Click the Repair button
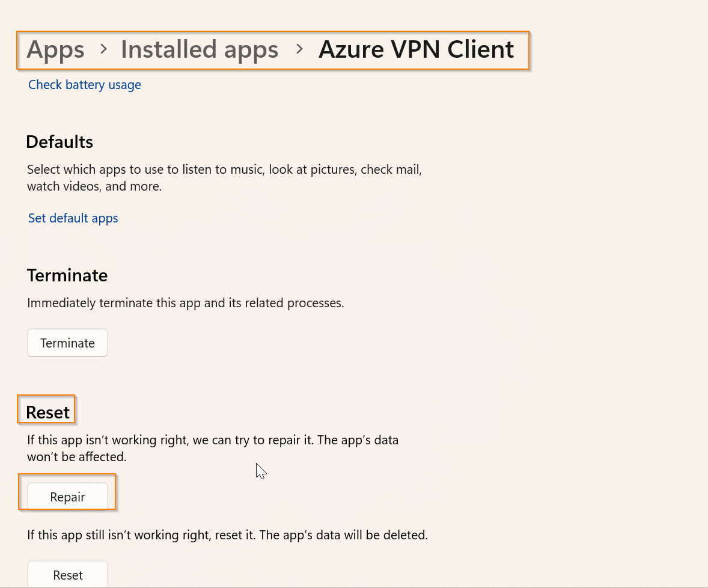This screenshot has height=588, width=708. tap(67, 497)
